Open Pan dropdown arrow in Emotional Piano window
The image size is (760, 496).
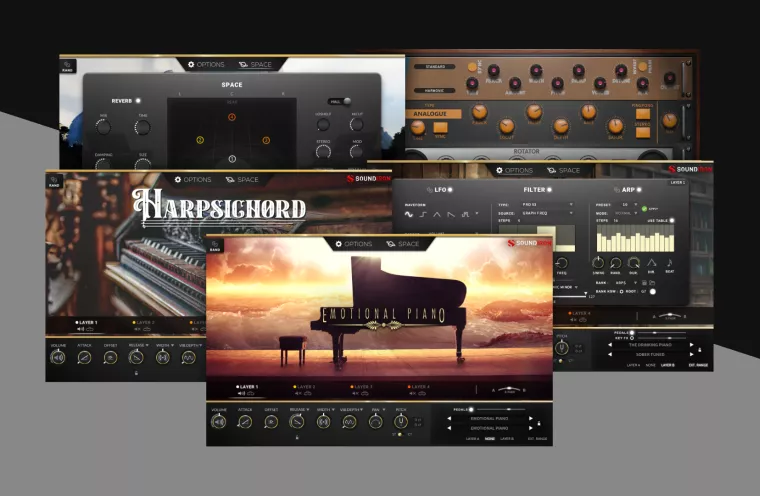coord(384,410)
